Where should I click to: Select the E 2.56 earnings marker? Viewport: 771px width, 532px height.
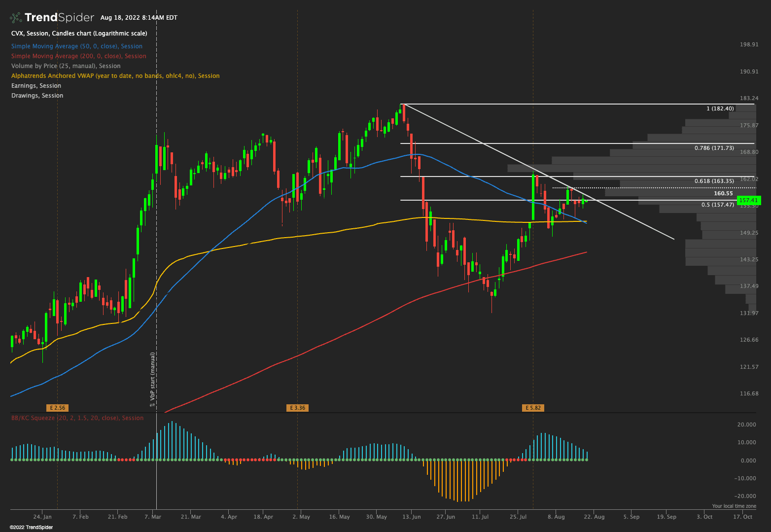point(57,408)
